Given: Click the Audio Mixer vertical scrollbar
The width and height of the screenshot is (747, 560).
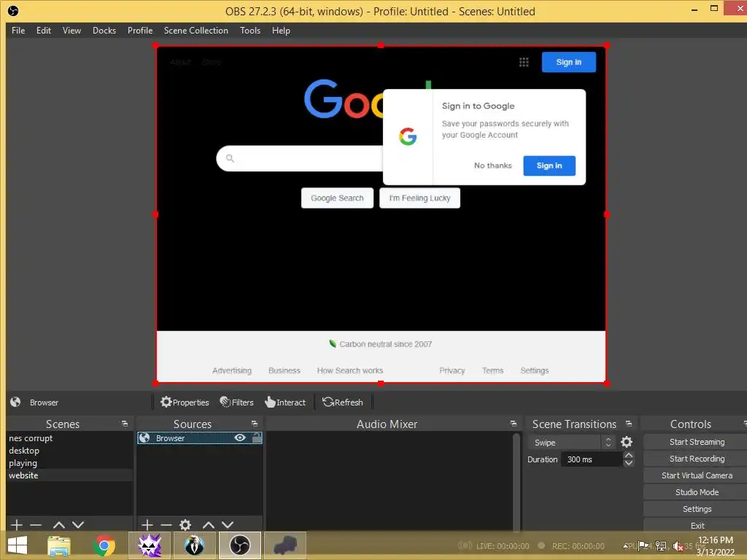Looking at the screenshot, I should click(x=516, y=481).
